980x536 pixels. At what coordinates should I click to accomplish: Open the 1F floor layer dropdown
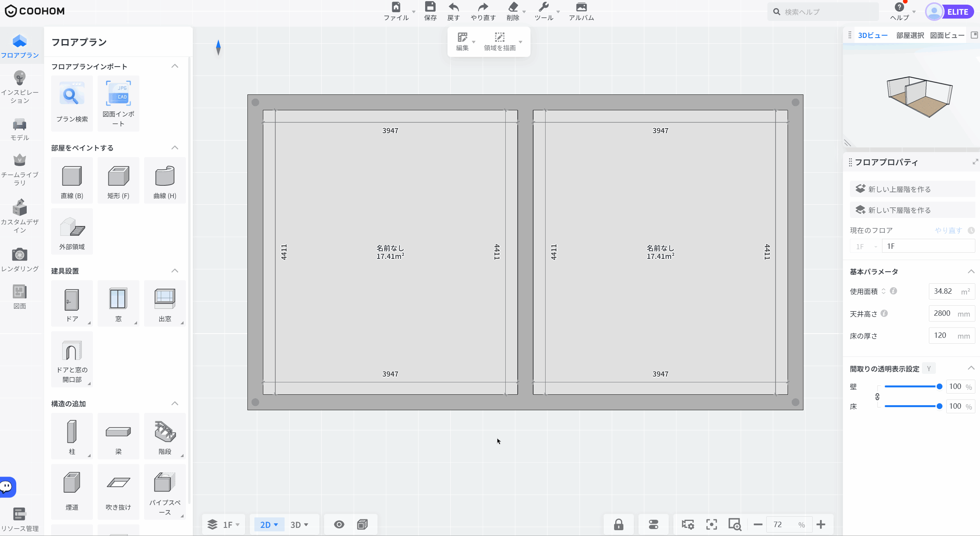224,524
